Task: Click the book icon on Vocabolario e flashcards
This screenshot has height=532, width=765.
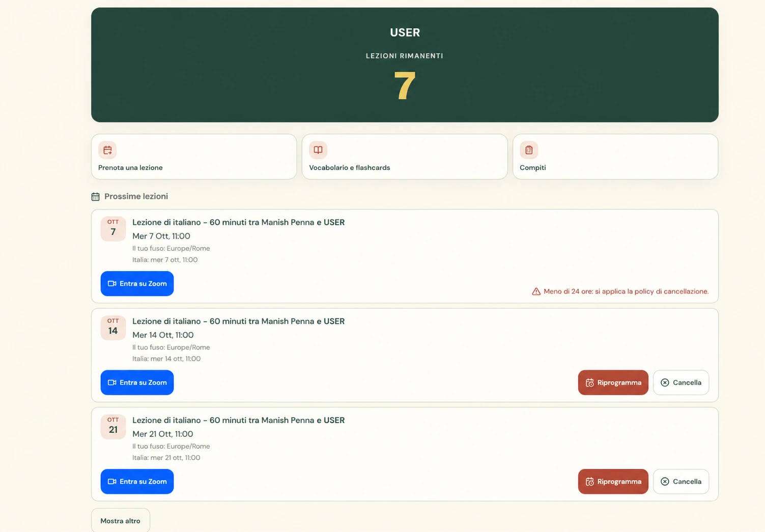Action: [318, 150]
